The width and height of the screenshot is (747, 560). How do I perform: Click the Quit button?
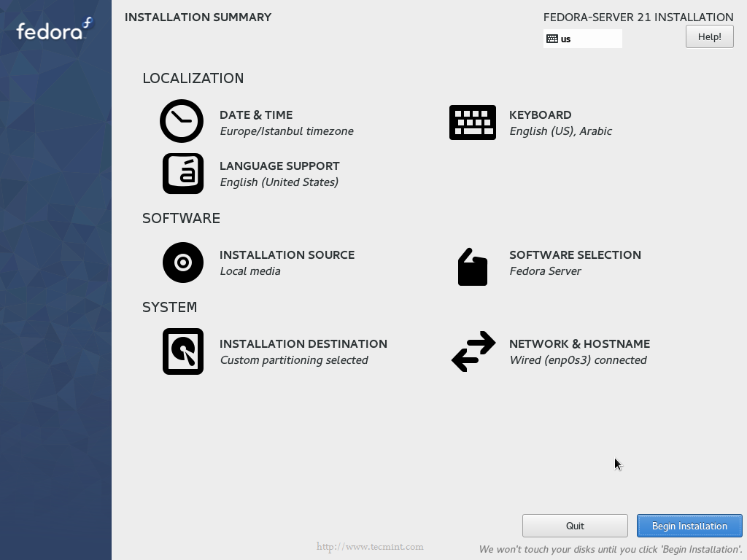(x=575, y=526)
